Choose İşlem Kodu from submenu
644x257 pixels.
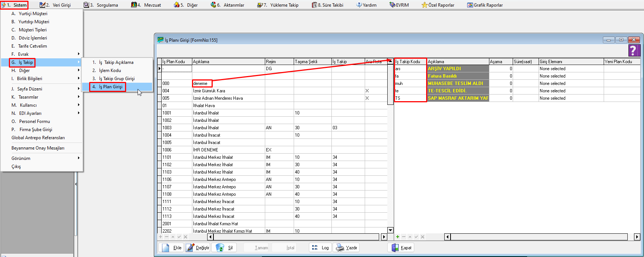tap(109, 71)
